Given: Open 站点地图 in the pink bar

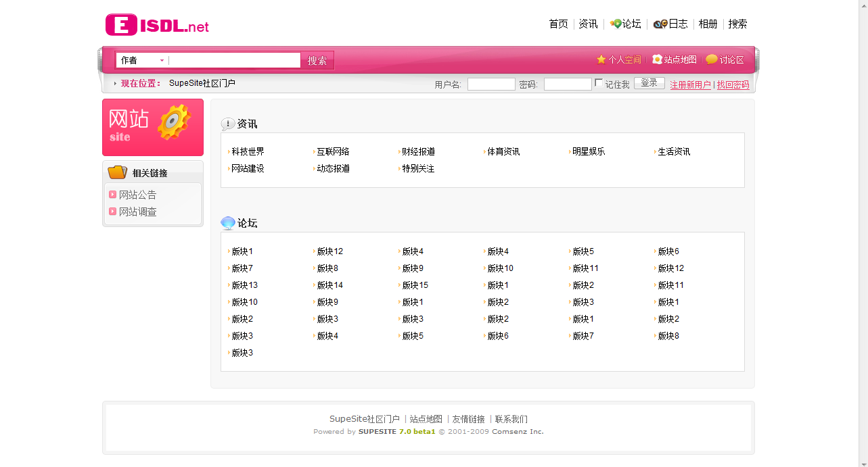Looking at the screenshot, I should coord(680,59).
